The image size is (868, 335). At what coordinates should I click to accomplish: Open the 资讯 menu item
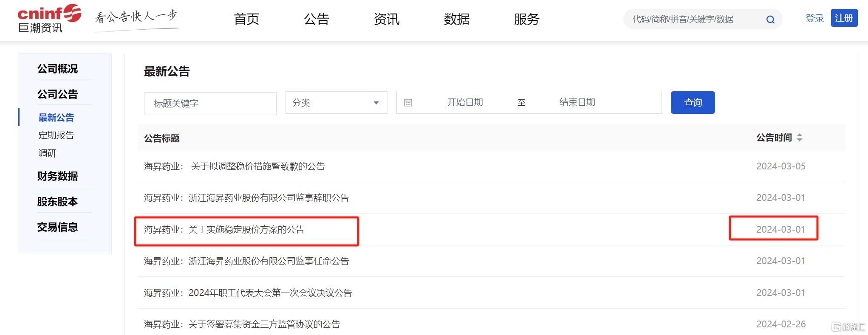pos(387,19)
